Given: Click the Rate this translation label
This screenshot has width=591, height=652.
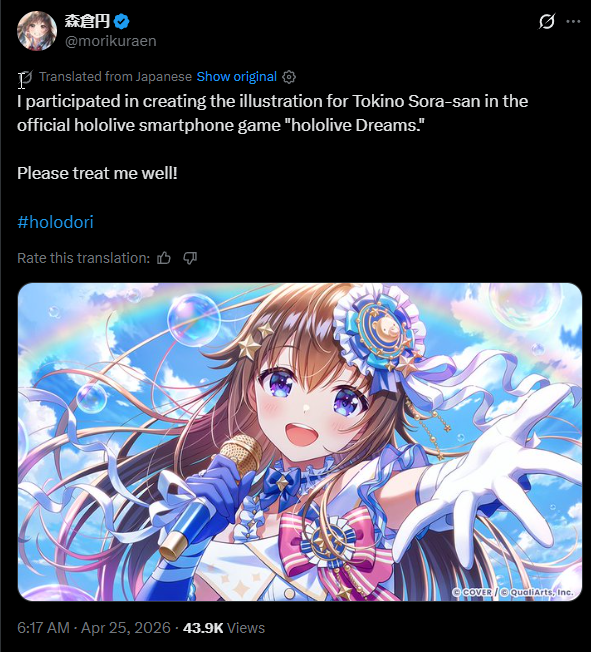Looking at the screenshot, I should (84, 258).
